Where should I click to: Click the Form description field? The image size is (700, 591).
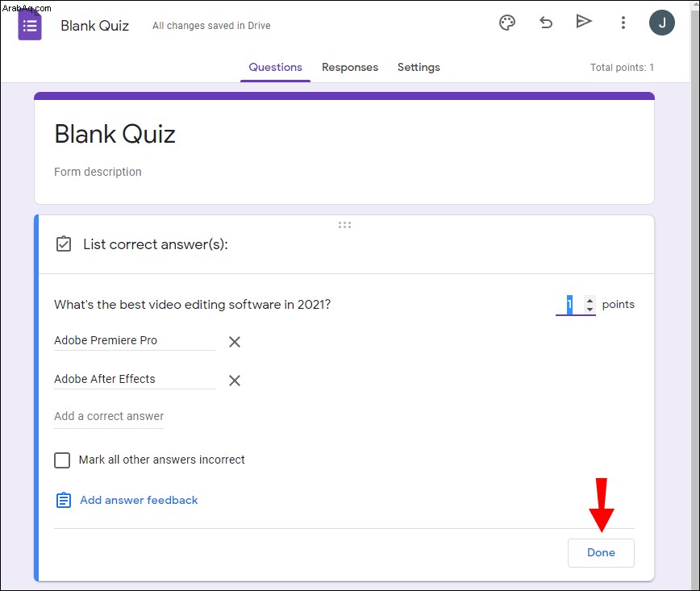coord(98,172)
